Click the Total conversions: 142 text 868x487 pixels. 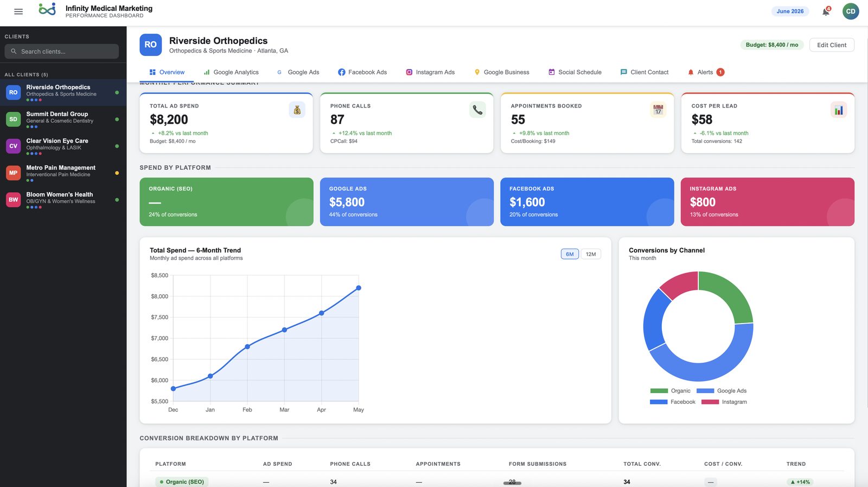pyautogui.click(x=717, y=141)
